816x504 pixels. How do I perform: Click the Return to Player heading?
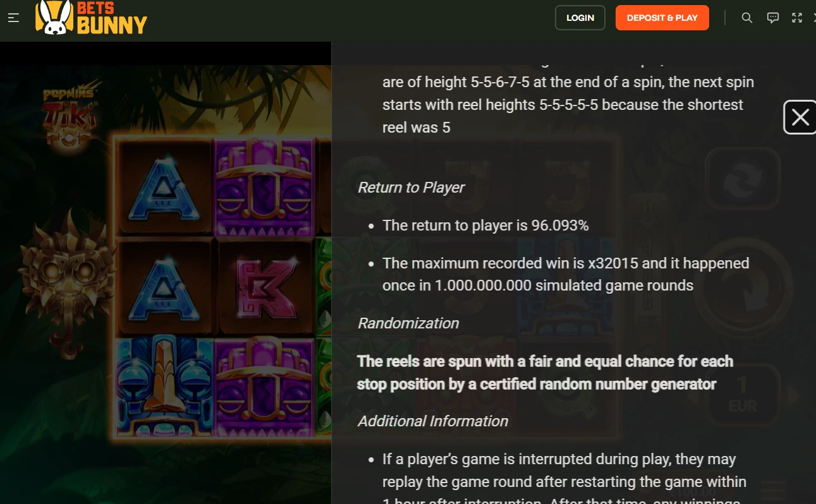(x=411, y=188)
